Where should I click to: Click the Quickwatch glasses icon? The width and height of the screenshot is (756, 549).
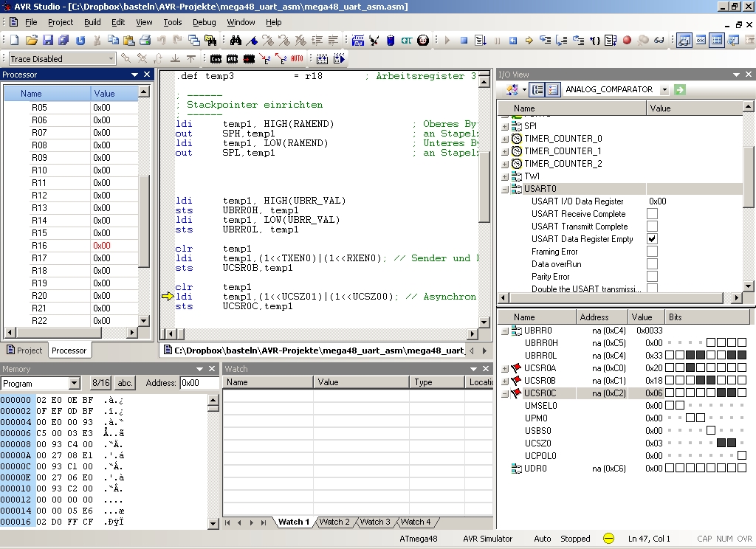659,41
